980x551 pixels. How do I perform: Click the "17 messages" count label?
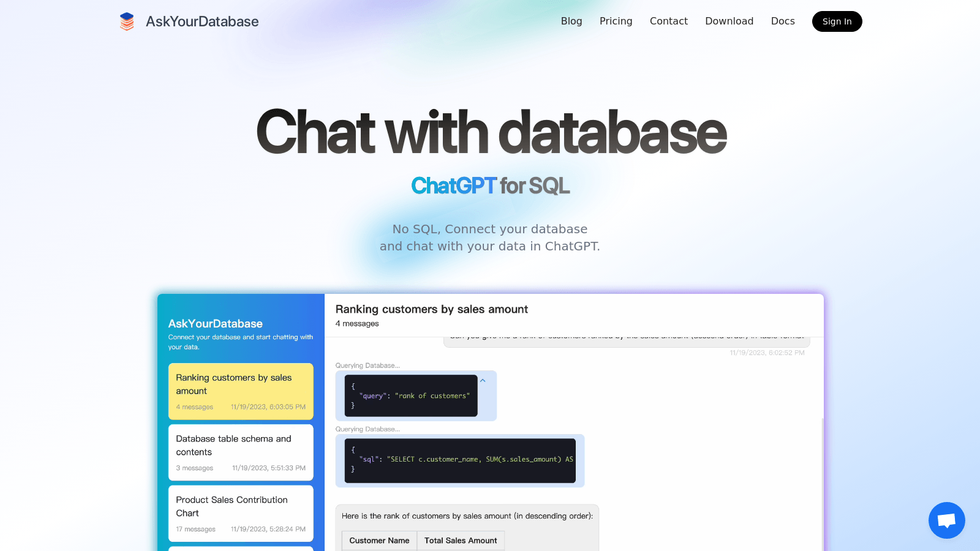pos(195,529)
